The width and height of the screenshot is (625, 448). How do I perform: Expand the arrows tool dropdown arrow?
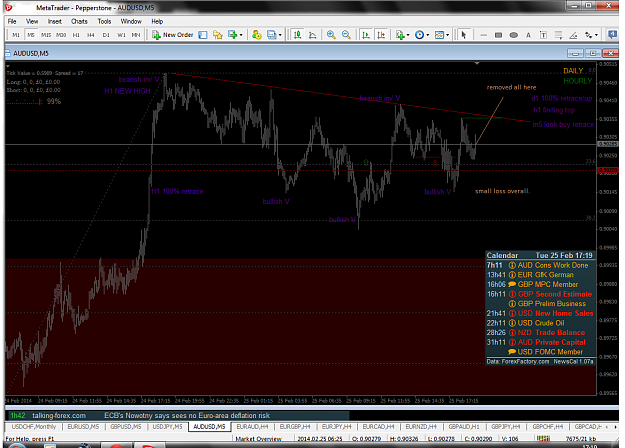(x=596, y=35)
